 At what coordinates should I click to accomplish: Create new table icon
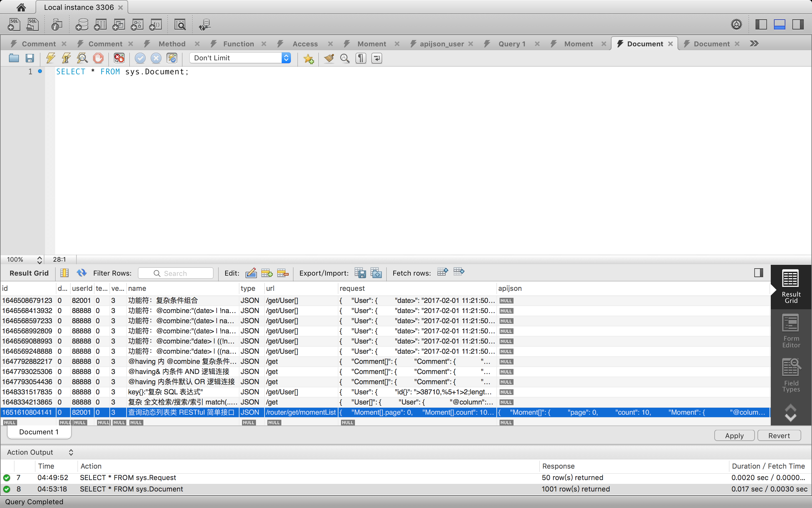[100, 24]
